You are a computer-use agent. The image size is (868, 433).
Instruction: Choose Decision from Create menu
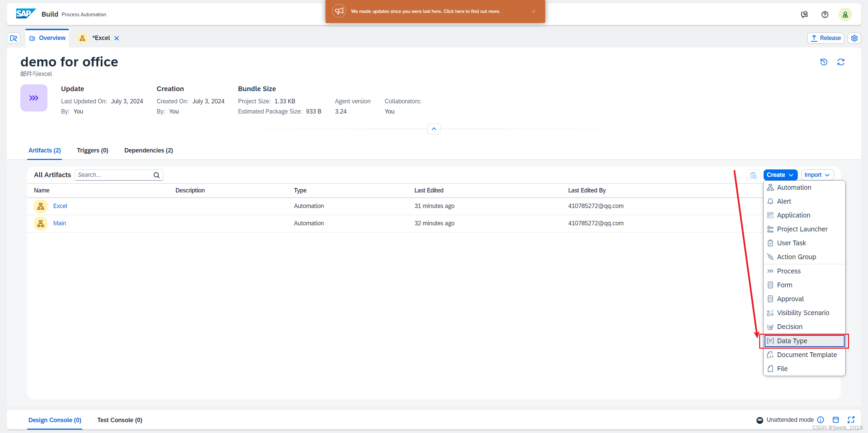pos(804,327)
